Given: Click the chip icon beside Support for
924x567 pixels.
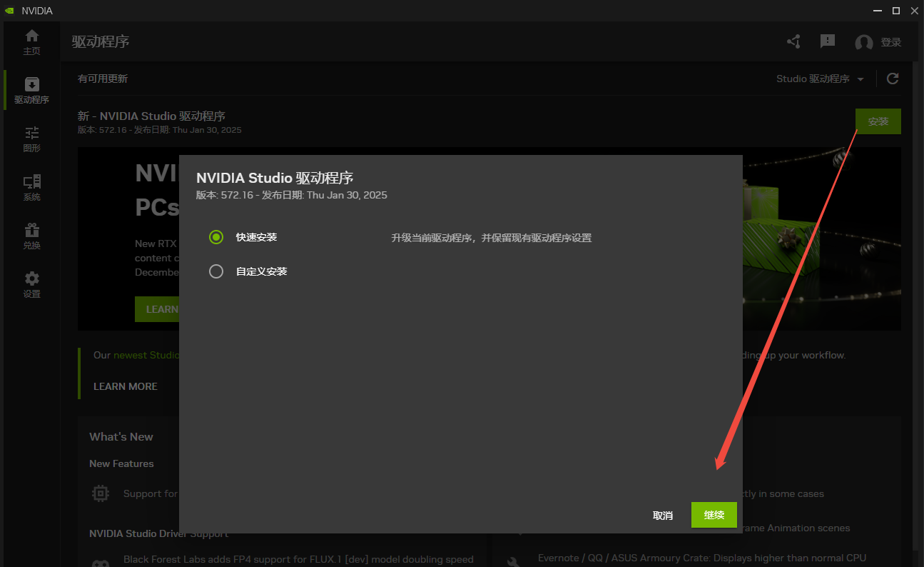Looking at the screenshot, I should (x=101, y=493).
